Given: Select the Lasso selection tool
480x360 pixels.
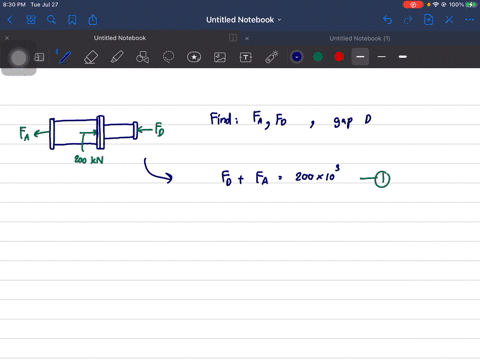Looking at the screenshot, I should 168,57.
